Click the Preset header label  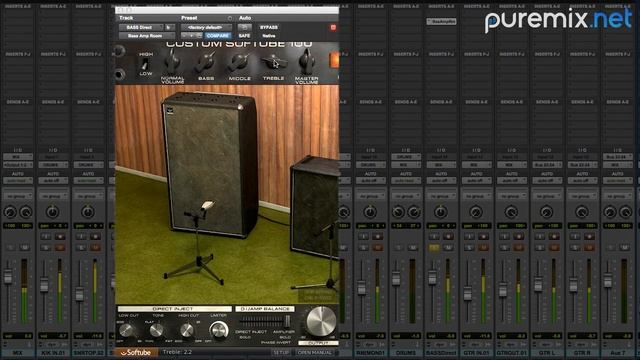(x=189, y=18)
